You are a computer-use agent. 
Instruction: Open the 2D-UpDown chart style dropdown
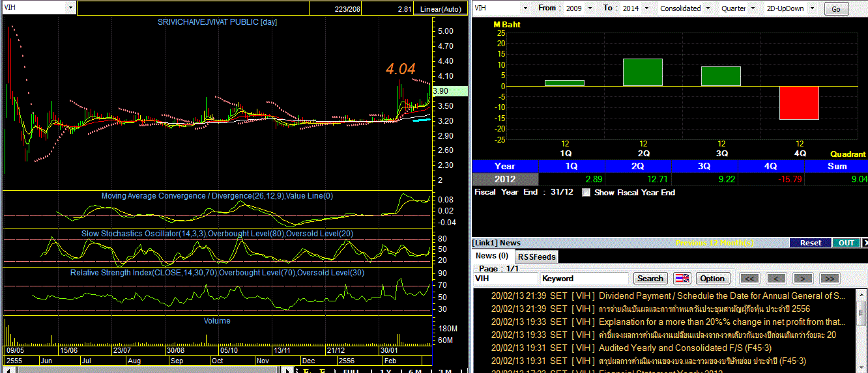point(813,8)
